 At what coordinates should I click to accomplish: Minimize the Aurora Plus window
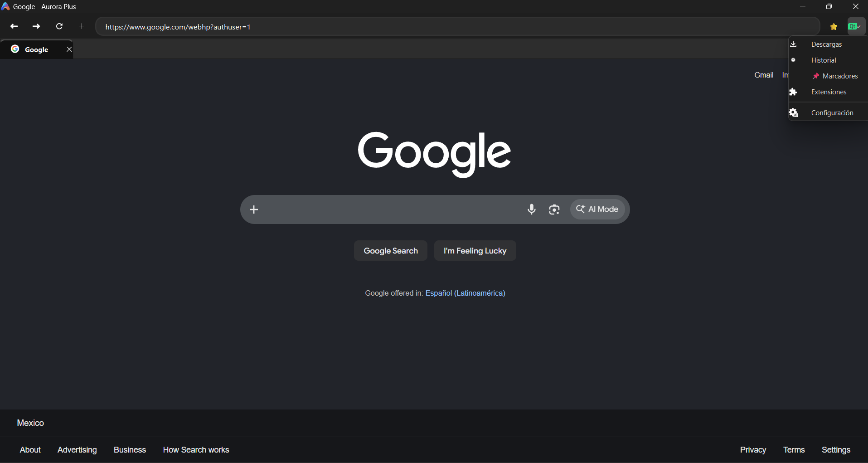pyautogui.click(x=803, y=6)
